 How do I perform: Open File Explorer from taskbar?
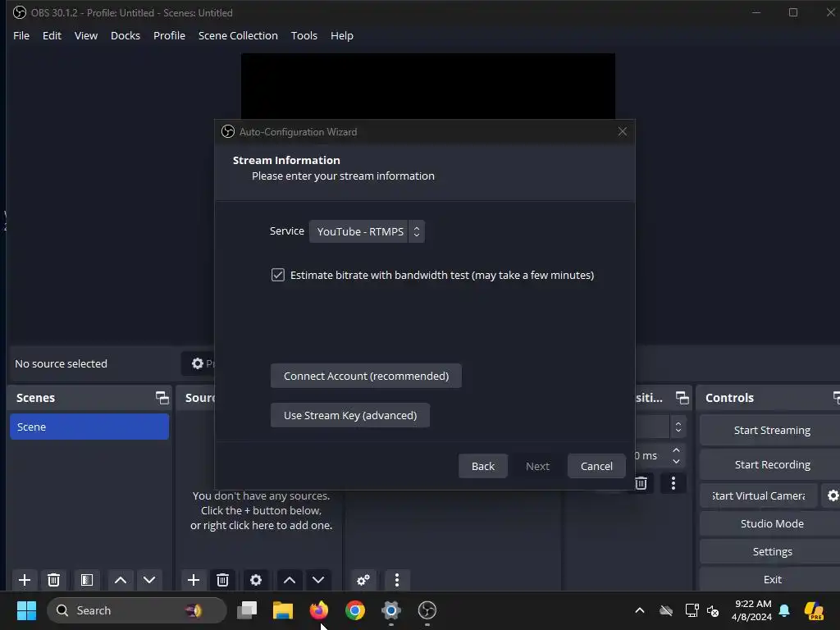(283, 610)
